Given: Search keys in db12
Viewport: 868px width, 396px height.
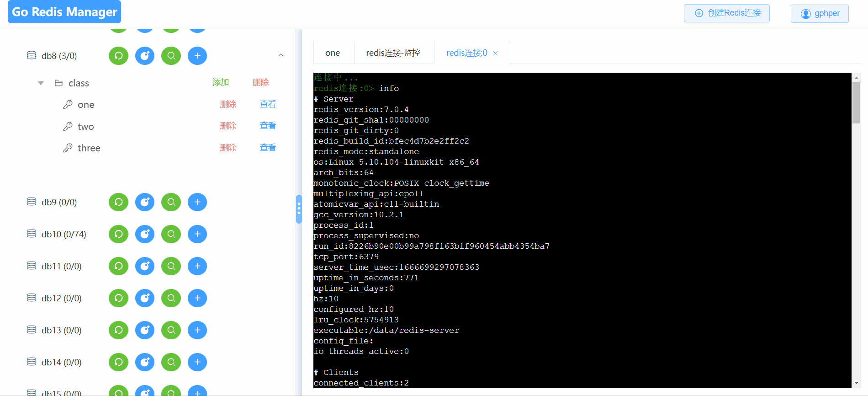Looking at the screenshot, I should coord(171,298).
